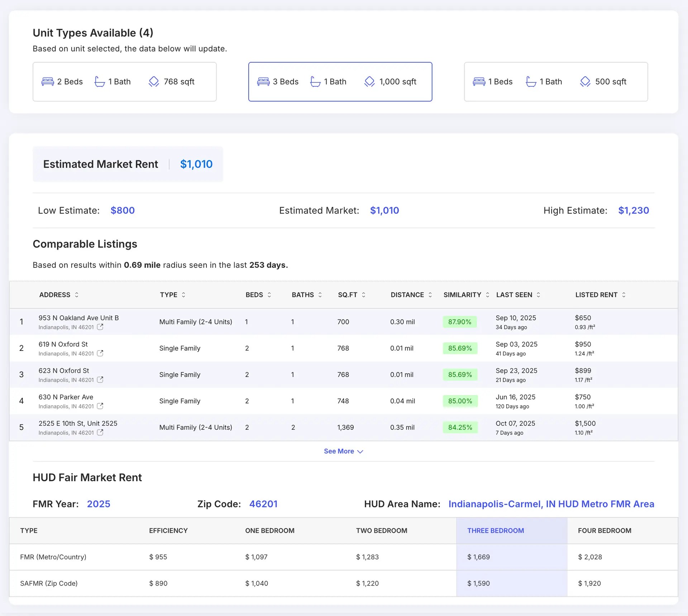This screenshot has width=688, height=616.
Task: Click sqft diamond icon beside 500 sqft
Action: pyautogui.click(x=585, y=82)
